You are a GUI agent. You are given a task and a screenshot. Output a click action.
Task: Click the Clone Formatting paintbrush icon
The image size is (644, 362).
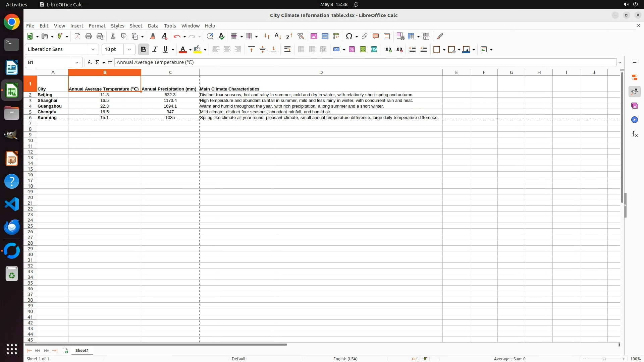(153, 36)
